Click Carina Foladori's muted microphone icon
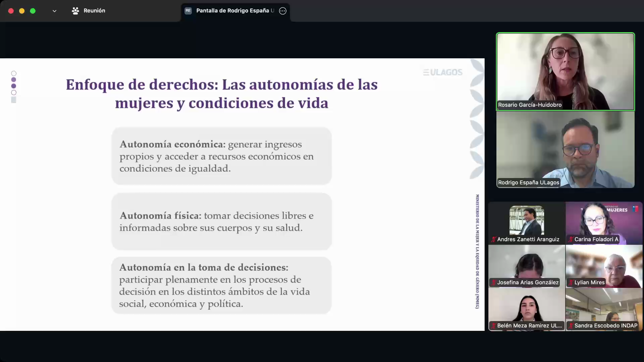The height and width of the screenshot is (362, 644). (571, 239)
